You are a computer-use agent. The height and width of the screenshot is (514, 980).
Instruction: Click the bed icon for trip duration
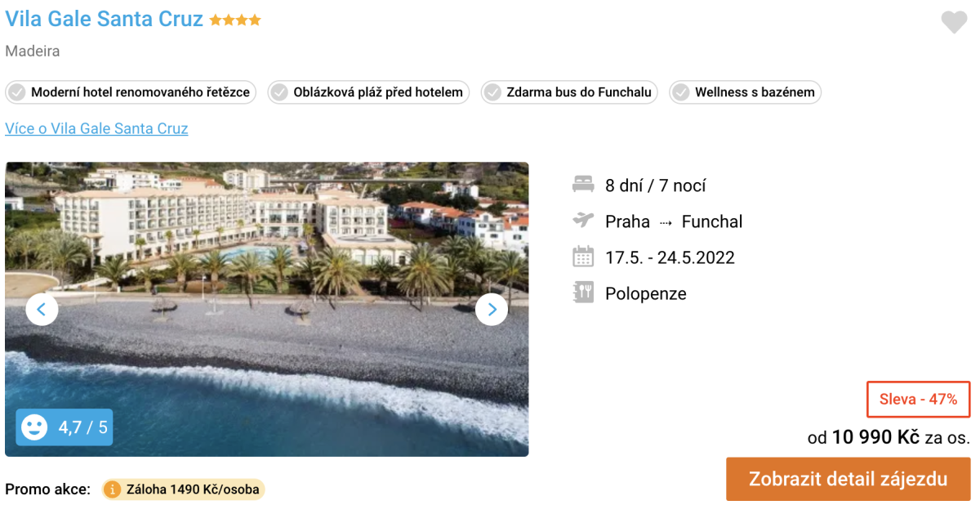(583, 185)
